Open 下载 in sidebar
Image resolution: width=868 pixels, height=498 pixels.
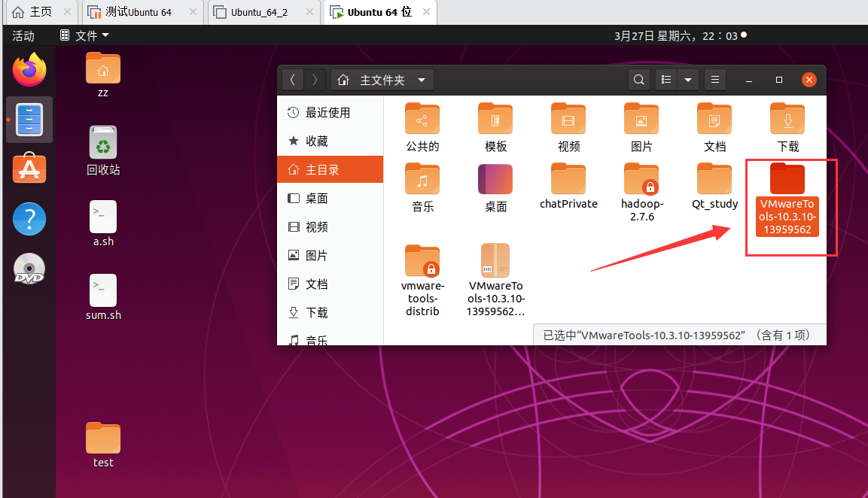tap(330, 313)
